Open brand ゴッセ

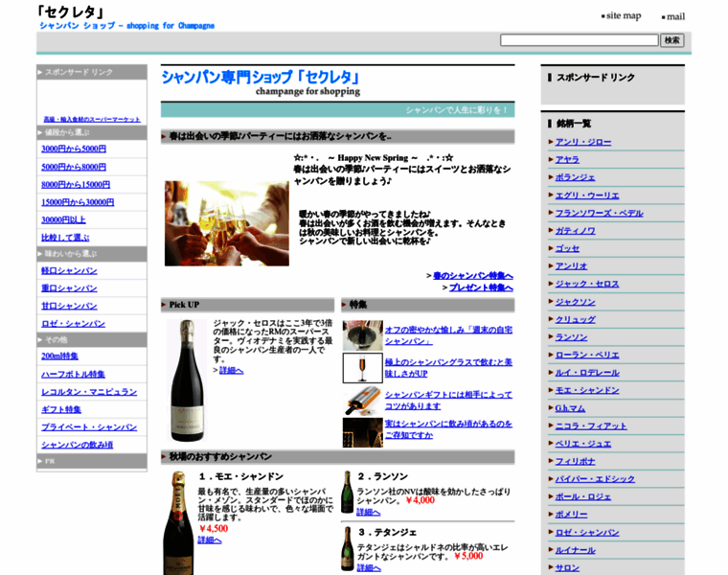point(567,248)
